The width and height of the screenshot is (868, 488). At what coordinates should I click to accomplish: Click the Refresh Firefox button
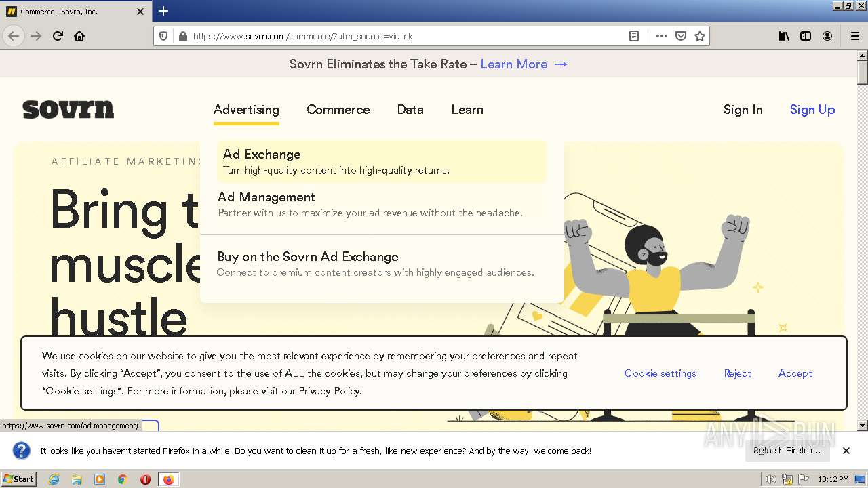click(x=787, y=451)
